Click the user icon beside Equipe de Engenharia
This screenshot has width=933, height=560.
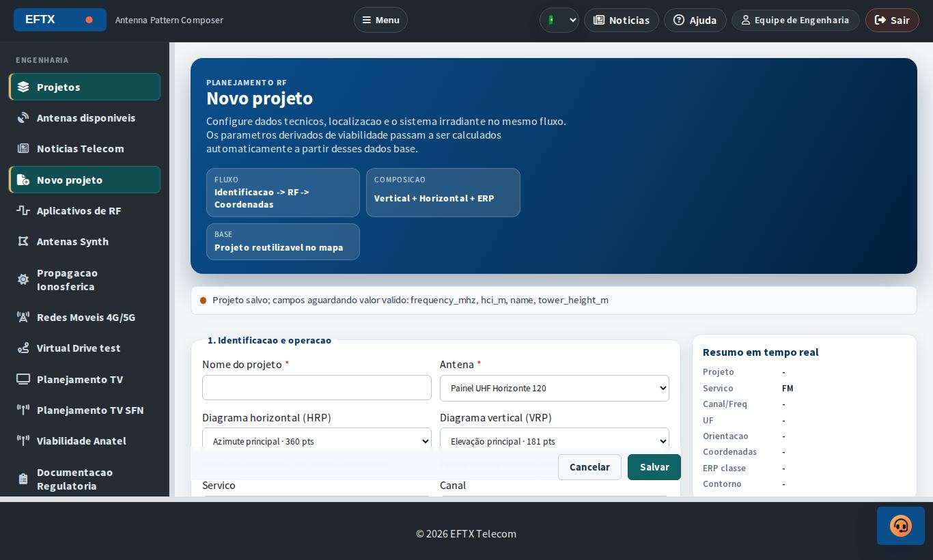click(746, 20)
